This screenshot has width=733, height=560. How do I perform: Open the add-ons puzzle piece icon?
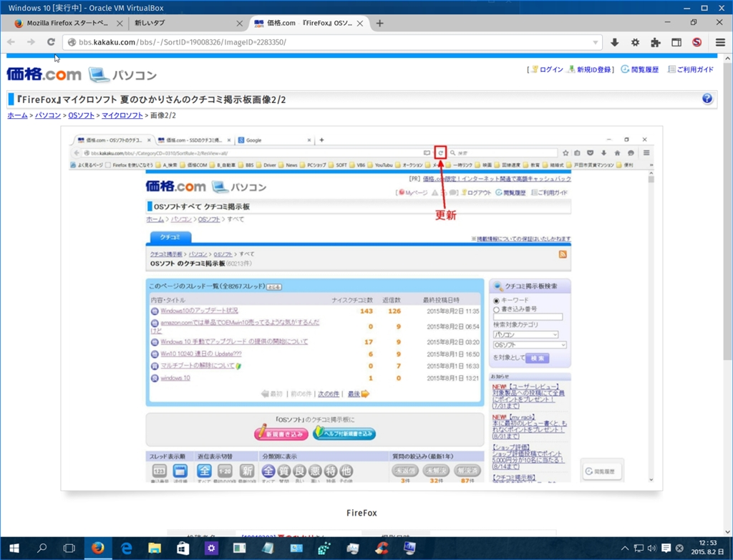(656, 42)
